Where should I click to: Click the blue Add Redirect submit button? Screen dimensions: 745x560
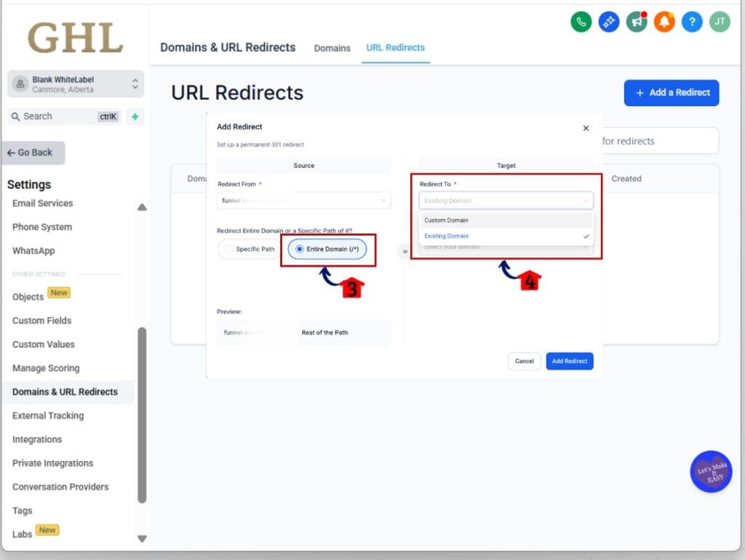[570, 361]
